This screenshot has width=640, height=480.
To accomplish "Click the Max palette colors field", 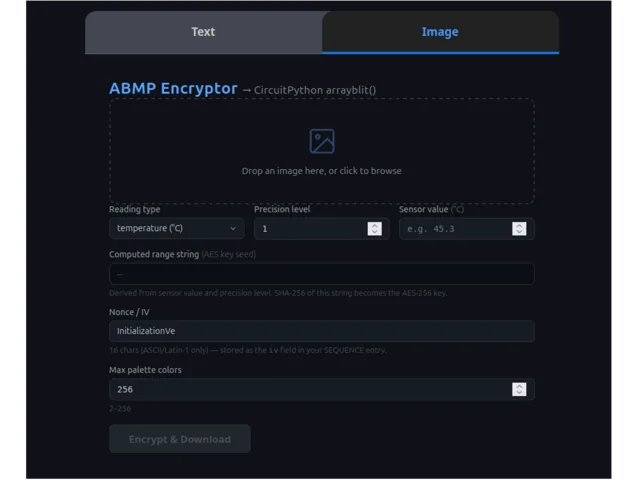I will click(322, 389).
